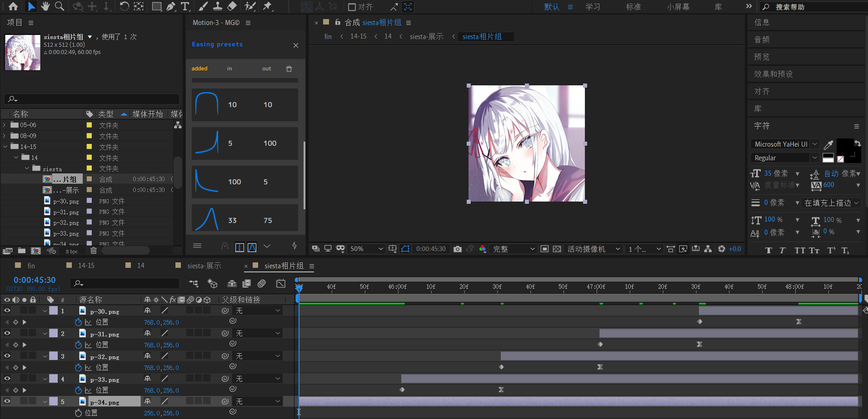868x419 pixels.
Task: Switch to the fin timeline tab
Action: (31, 266)
